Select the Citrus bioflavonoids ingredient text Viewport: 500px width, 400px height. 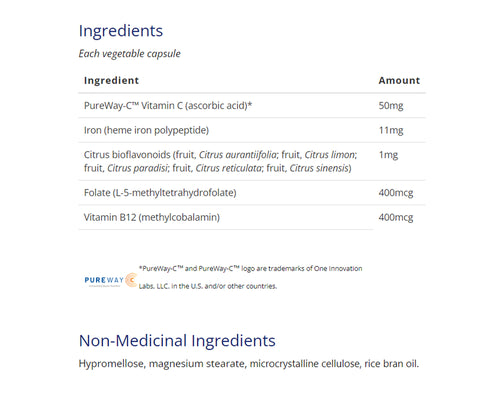point(220,161)
